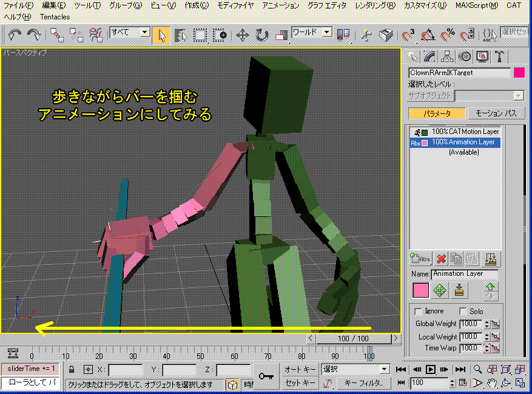The image size is (532, 394).
Task: Select the Bind to Space Warp tool
Action: pos(96,35)
